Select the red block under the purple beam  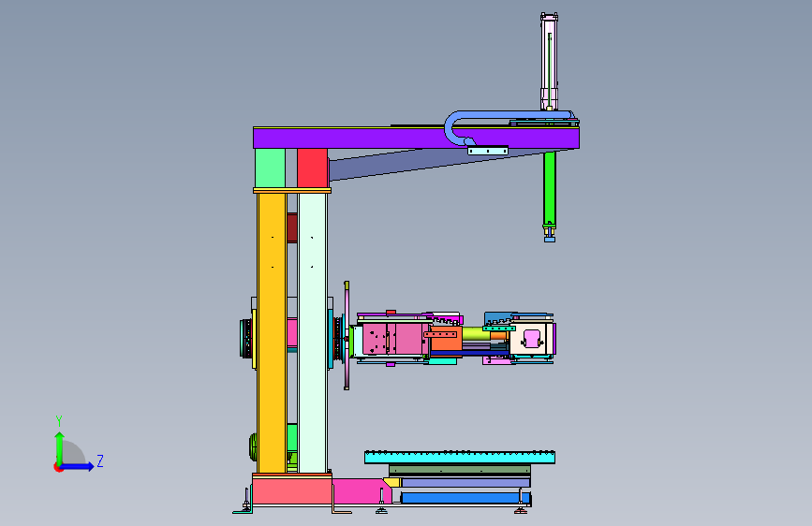pyautogui.click(x=312, y=168)
